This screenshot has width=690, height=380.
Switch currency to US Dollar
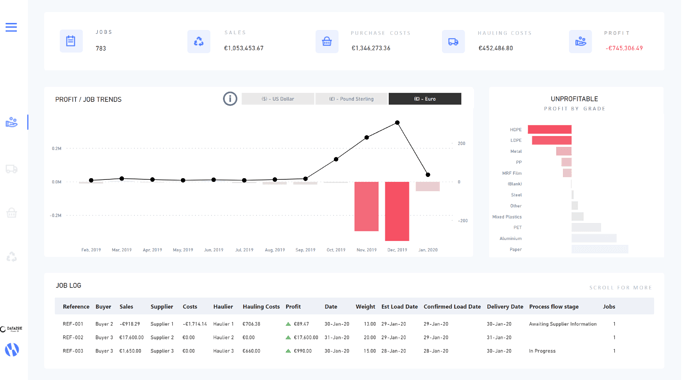coord(278,99)
